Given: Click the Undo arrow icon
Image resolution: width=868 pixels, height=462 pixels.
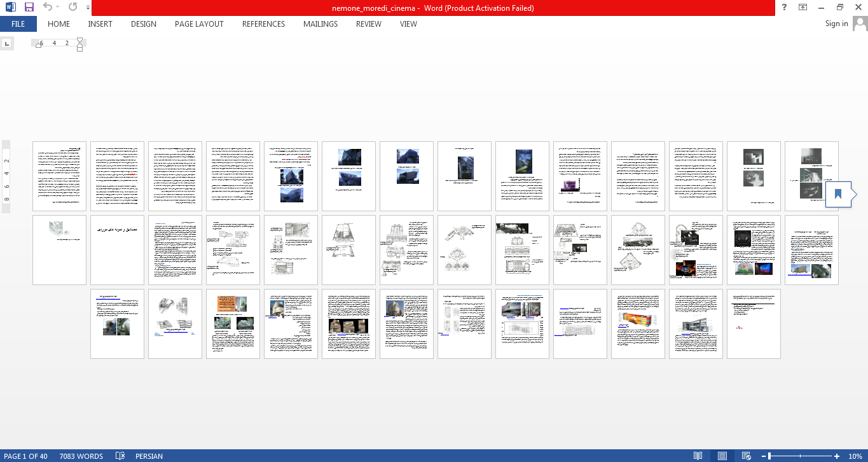Looking at the screenshot, I should [x=48, y=8].
